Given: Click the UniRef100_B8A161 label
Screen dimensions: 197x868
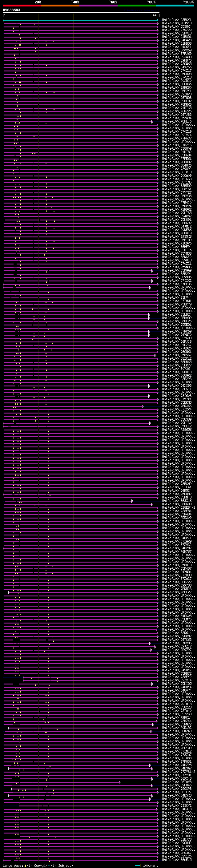Looking at the screenshot, I should [177, 189].
